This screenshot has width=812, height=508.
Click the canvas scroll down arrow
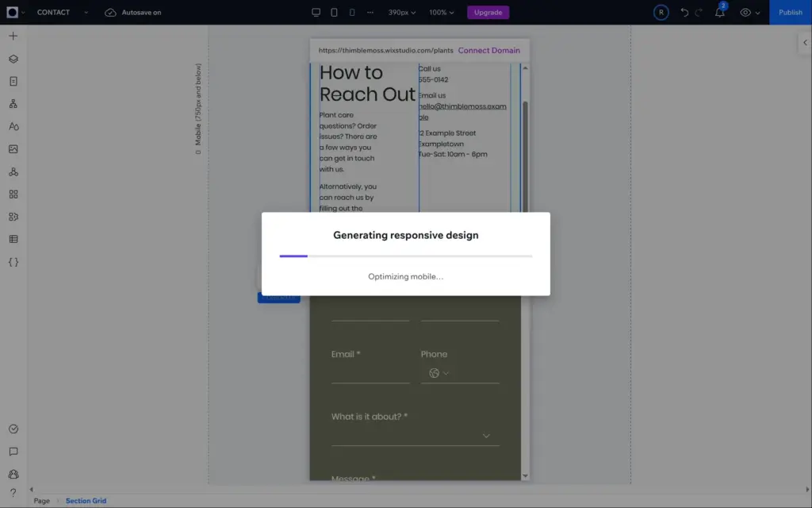point(525,476)
